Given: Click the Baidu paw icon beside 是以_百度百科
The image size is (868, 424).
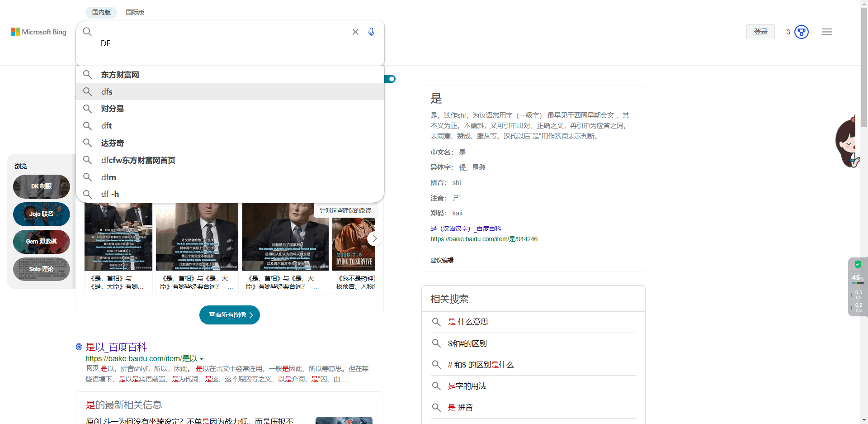Looking at the screenshot, I should 79,347.
